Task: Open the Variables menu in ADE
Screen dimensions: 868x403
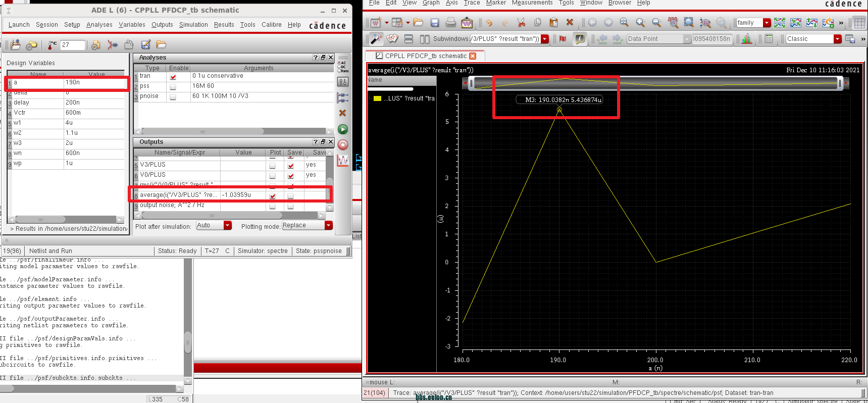Action: pyautogui.click(x=132, y=25)
